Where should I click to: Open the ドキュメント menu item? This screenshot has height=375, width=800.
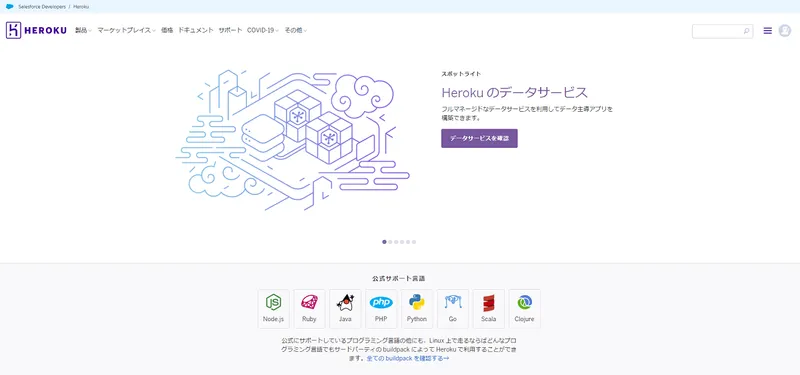[196, 30]
